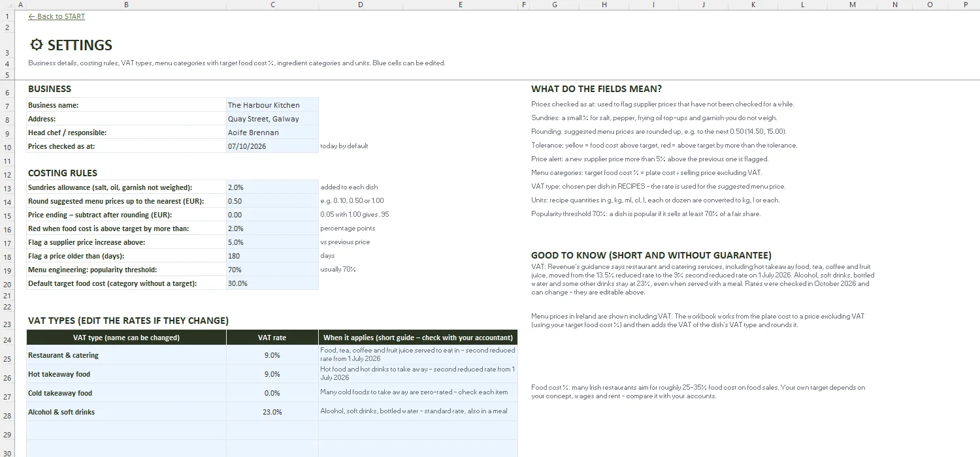Select the price ending value 0.00
980x457 pixels.
[x=272, y=215]
